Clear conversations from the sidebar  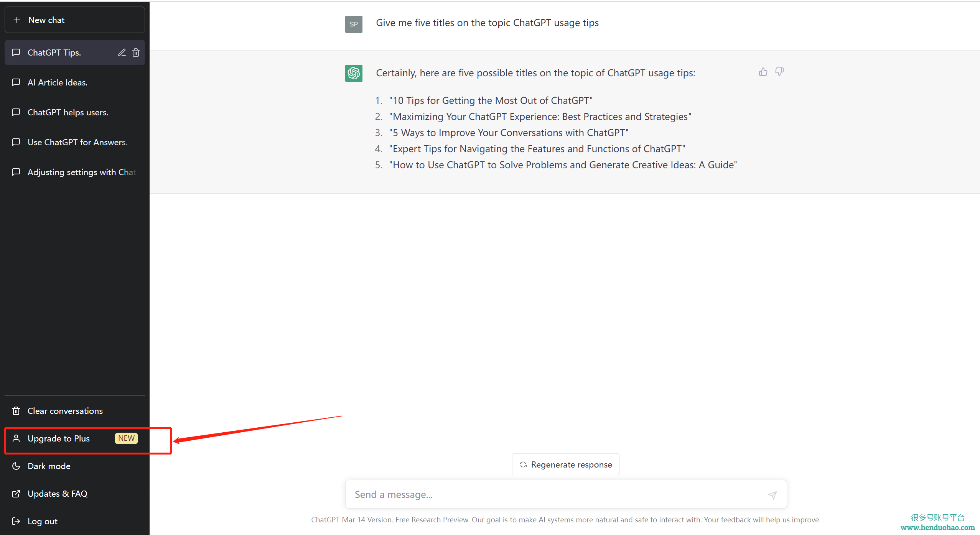click(x=74, y=411)
